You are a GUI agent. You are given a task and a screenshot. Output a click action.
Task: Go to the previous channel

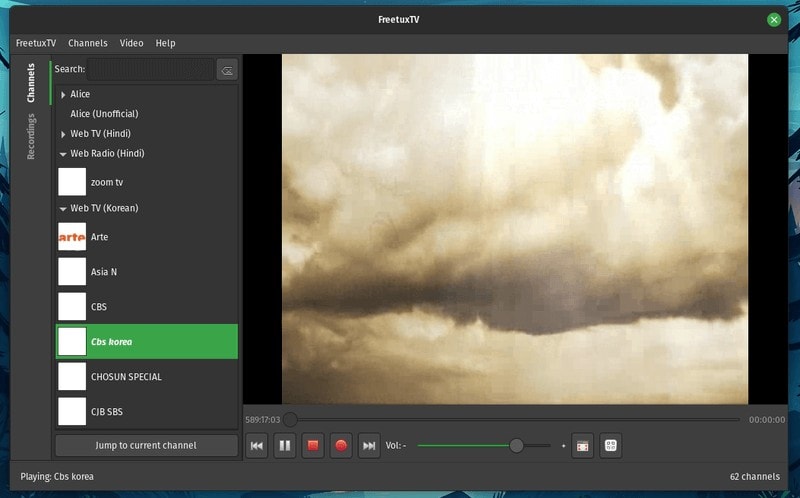257,445
